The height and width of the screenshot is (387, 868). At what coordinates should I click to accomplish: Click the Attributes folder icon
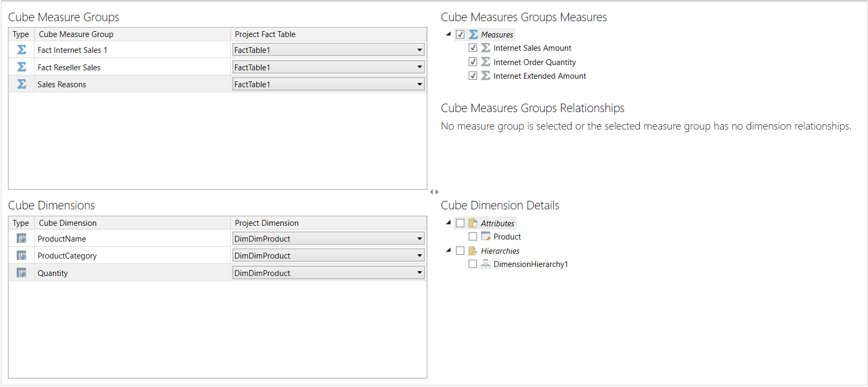(x=473, y=223)
